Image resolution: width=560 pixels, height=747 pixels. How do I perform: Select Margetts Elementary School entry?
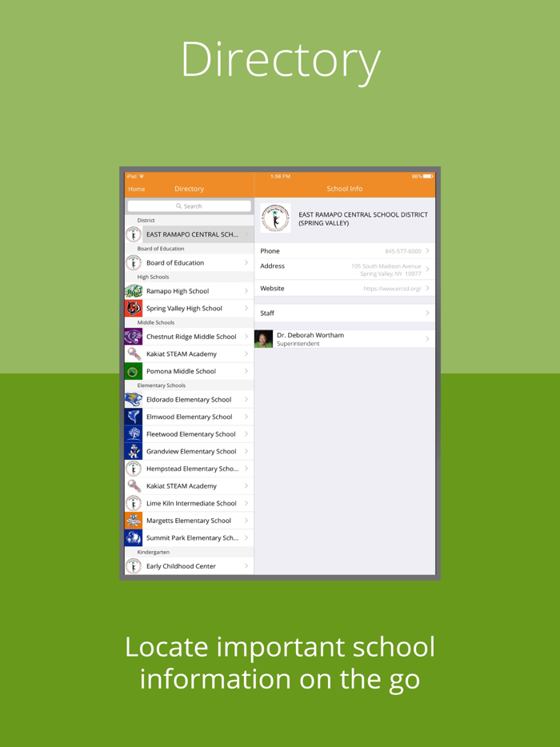coord(190,521)
